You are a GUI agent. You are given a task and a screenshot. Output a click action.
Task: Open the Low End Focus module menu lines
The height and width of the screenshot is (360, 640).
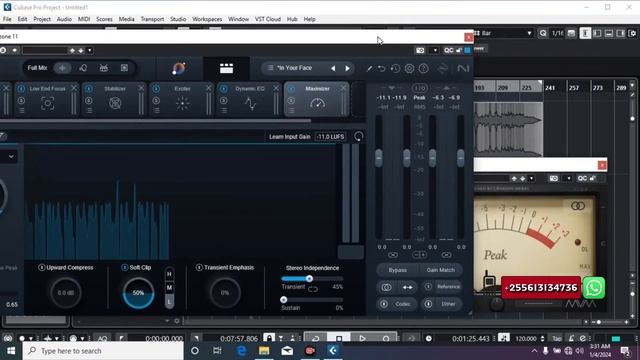[21, 110]
